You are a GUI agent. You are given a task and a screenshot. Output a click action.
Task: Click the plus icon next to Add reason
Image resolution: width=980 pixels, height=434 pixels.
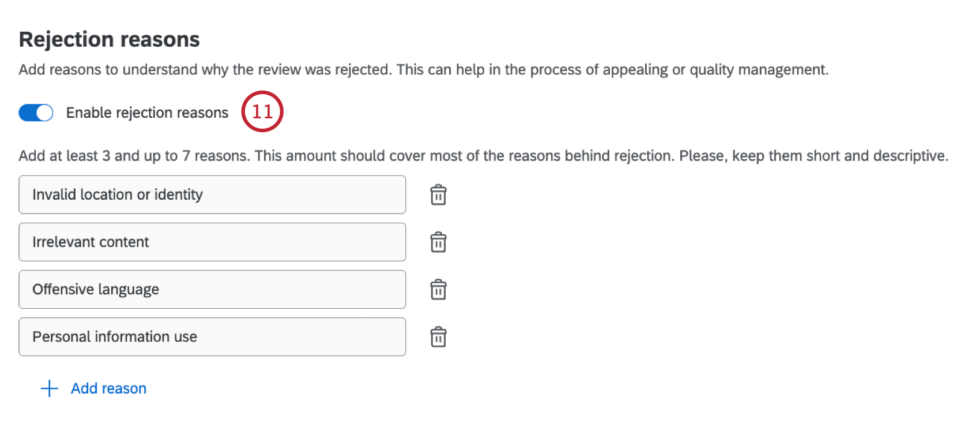point(50,388)
